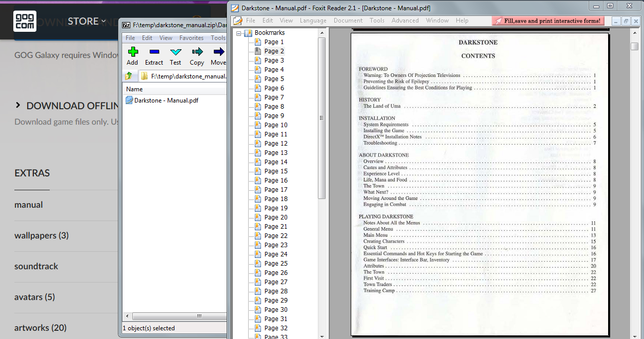644x339 pixels.
Task: Restore the inner Foxit document window
Action: coord(626,21)
